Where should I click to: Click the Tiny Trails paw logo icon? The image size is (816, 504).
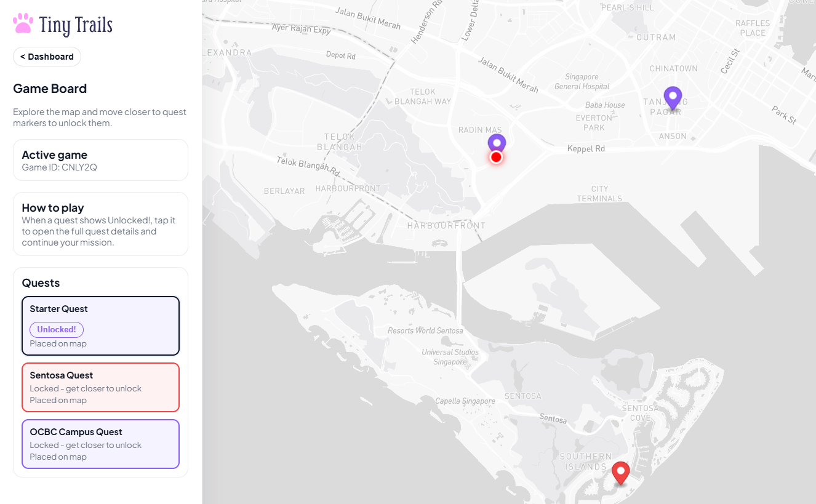coord(22,23)
